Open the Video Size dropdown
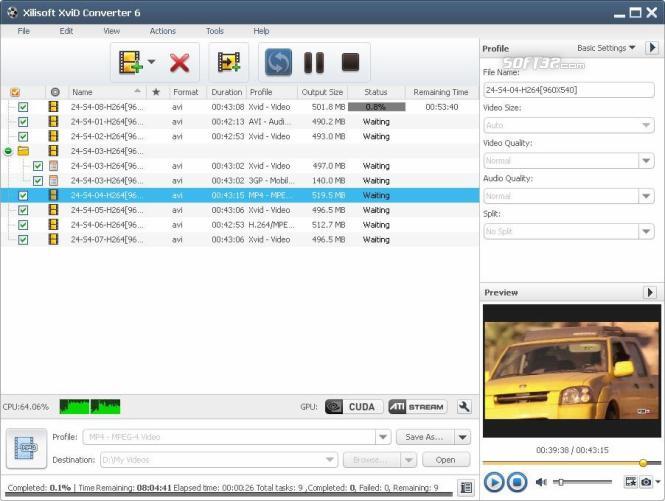The image size is (665, 501). point(645,125)
